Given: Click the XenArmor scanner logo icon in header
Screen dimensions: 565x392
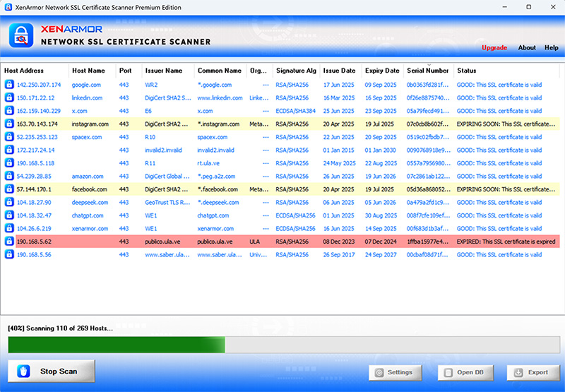Looking at the screenshot, I should click(x=21, y=35).
